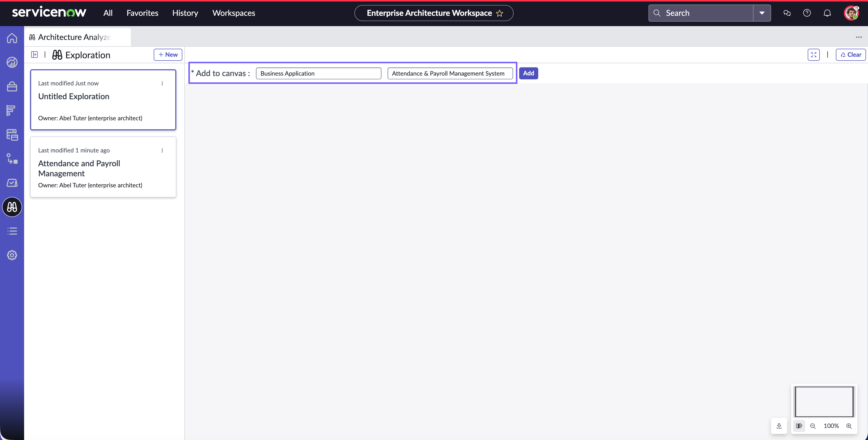Open the All menu
The height and width of the screenshot is (440, 868).
click(108, 13)
